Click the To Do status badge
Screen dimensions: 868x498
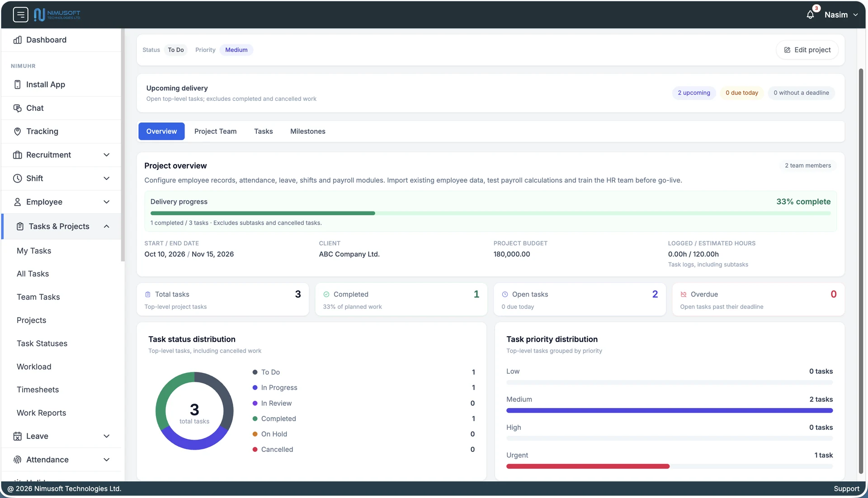point(176,50)
